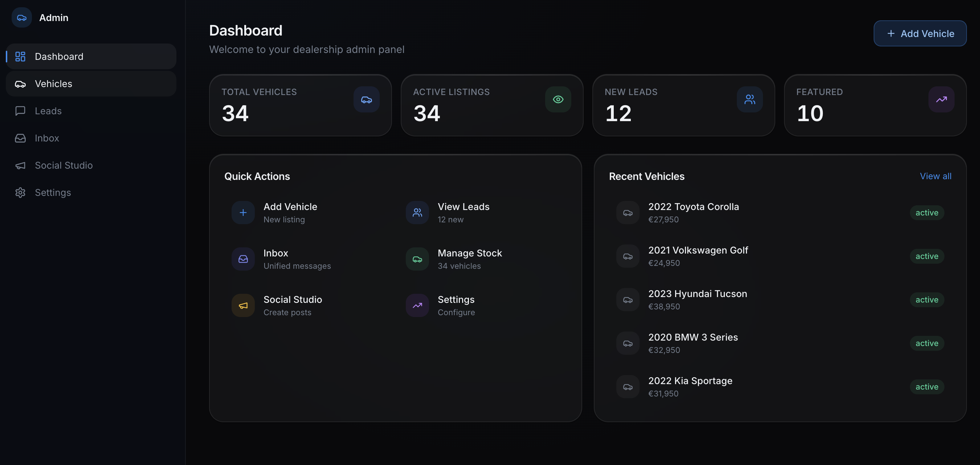The width and height of the screenshot is (980, 465).
Task: Click active badge on Toyota Corolla row
Action: point(927,213)
